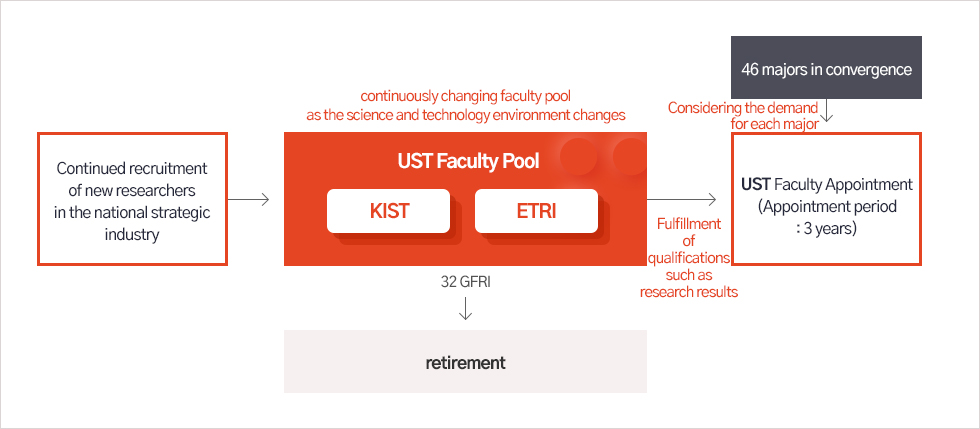The width and height of the screenshot is (980, 429).
Task: Select the 46 majors in convergence box
Action: tap(826, 68)
